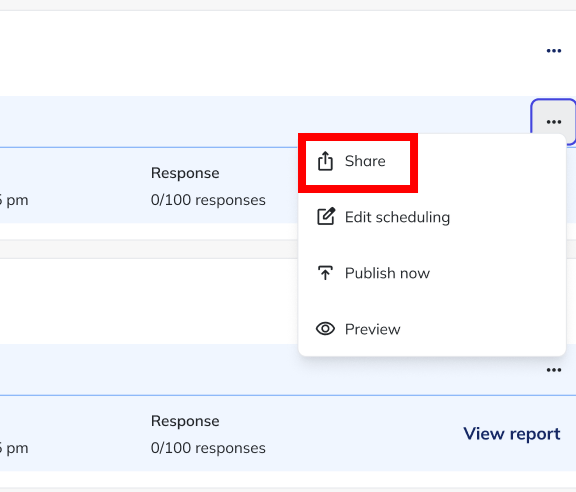The image size is (576, 492).
Task: Select the Share menu option label
Action: tap(365, 161)
